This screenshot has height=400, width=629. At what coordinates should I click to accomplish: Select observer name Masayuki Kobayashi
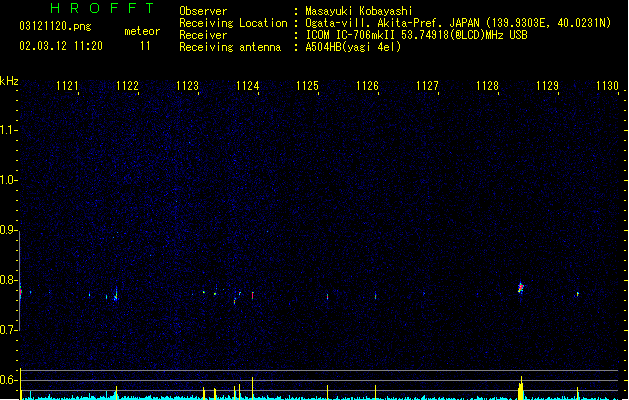pos(359,11)
